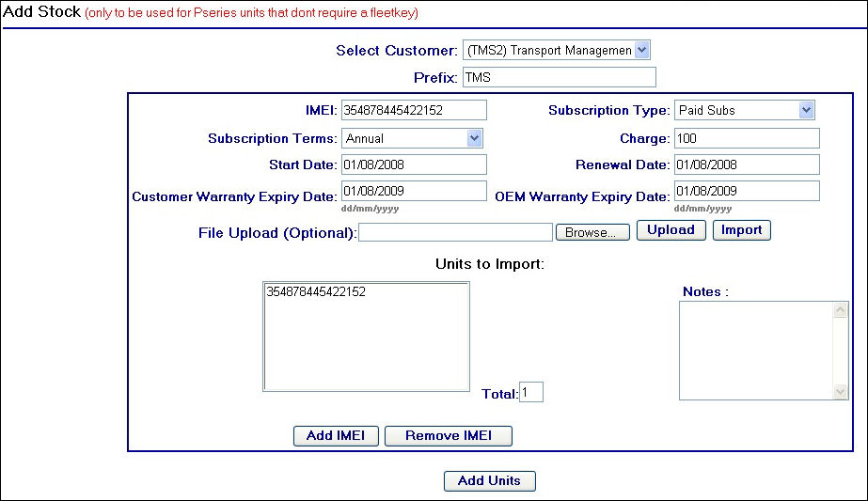Open the Subscription Terms dropdown

412,138
